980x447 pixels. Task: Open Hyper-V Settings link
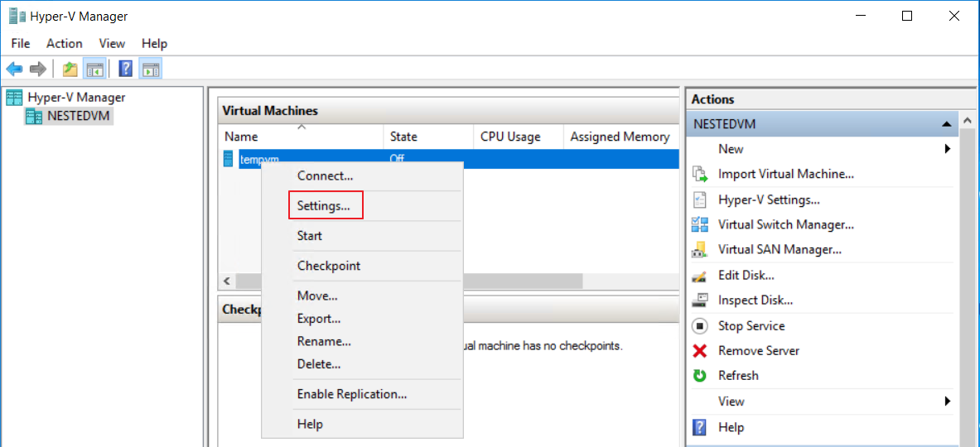(769, 199)
